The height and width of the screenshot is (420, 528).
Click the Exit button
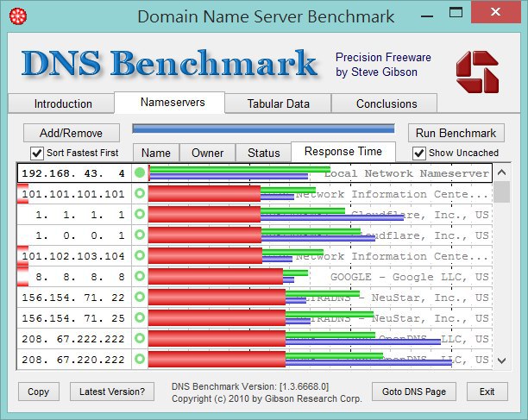click(x=487, y=392)
